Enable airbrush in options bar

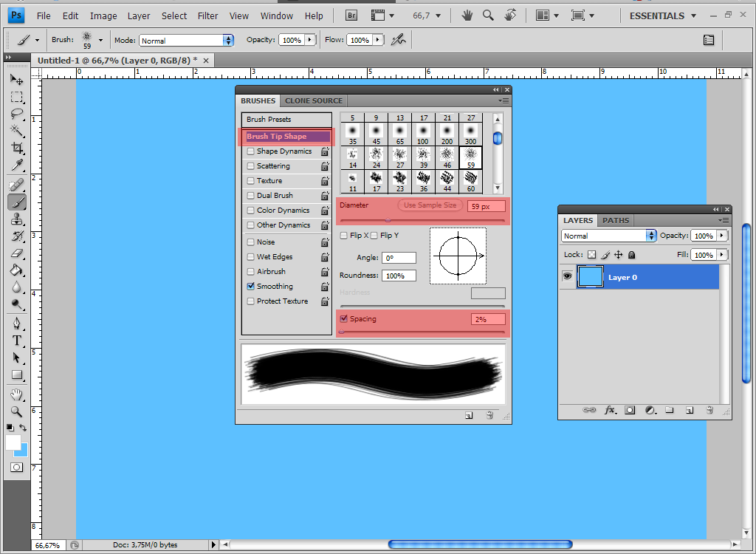(398, 40)
